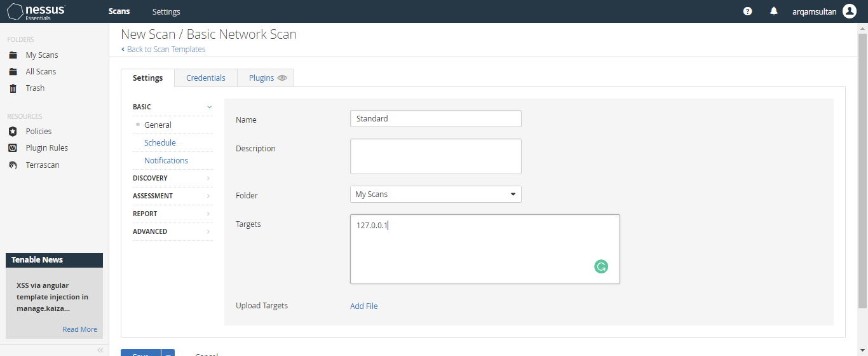Select General under BASIC
Screen dimensions: 868x356
click(158, 125)
